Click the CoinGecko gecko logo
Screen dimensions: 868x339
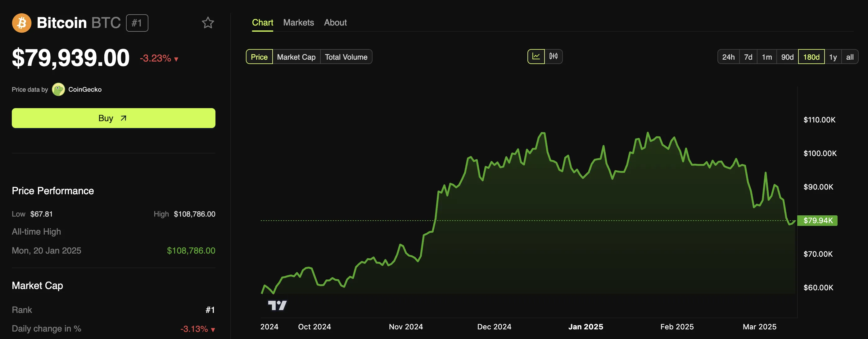click(x=58, y=89)
